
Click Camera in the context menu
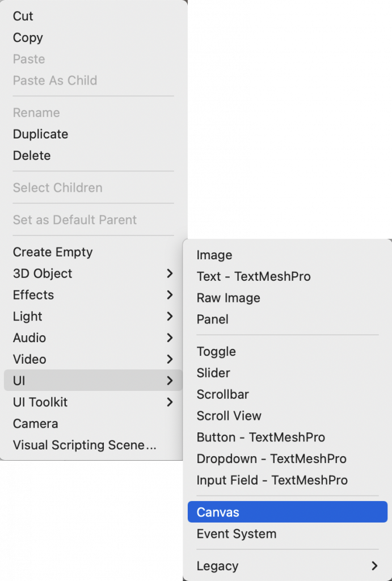(35, 424)
